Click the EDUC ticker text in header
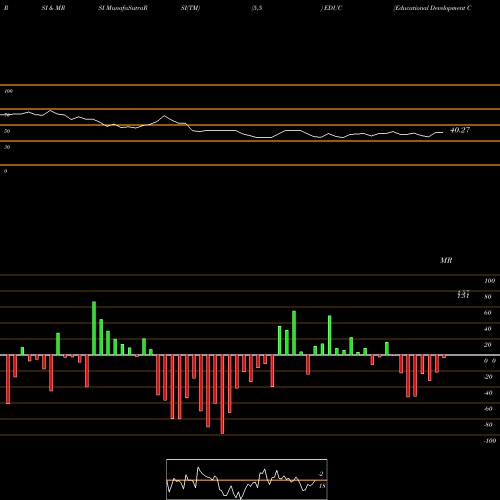This screenshot has width=500, height=500. click(333, 8)
